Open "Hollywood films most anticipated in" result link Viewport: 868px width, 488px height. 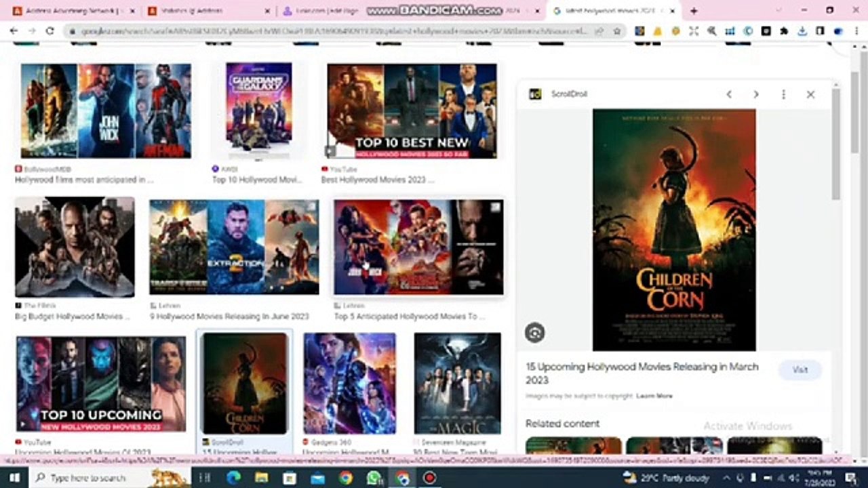point(84,180)
